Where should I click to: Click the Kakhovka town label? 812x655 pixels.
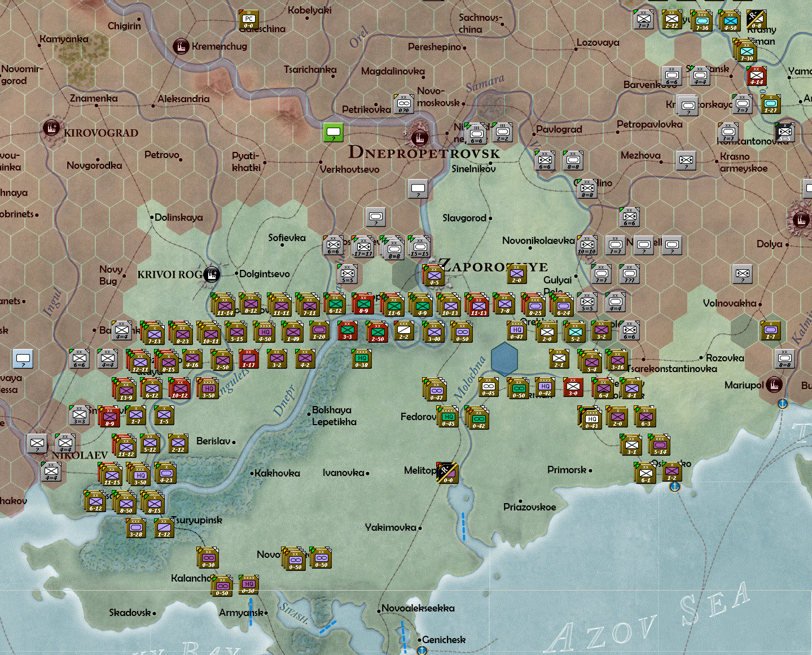pyautogui.click(x=277, y=473)
